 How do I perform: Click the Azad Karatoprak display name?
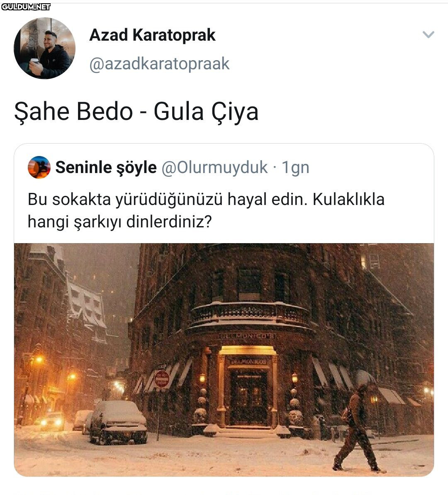(x=152, y=35)
